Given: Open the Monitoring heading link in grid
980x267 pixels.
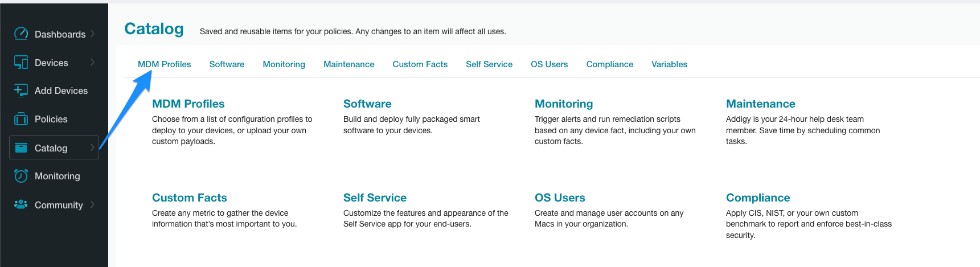Looking at the screenshot, I should (564, 104).
